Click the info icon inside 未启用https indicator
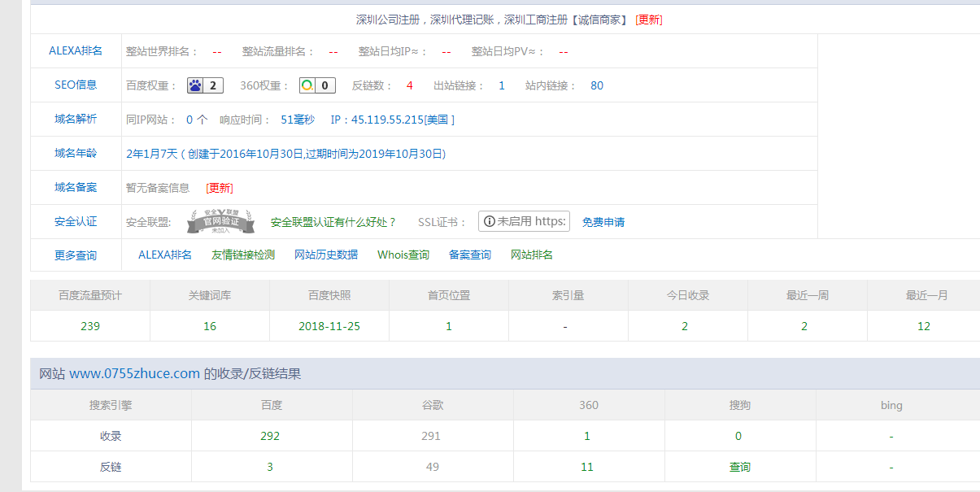The width and height of the screenshot is (980, 492). click(490, 220)
